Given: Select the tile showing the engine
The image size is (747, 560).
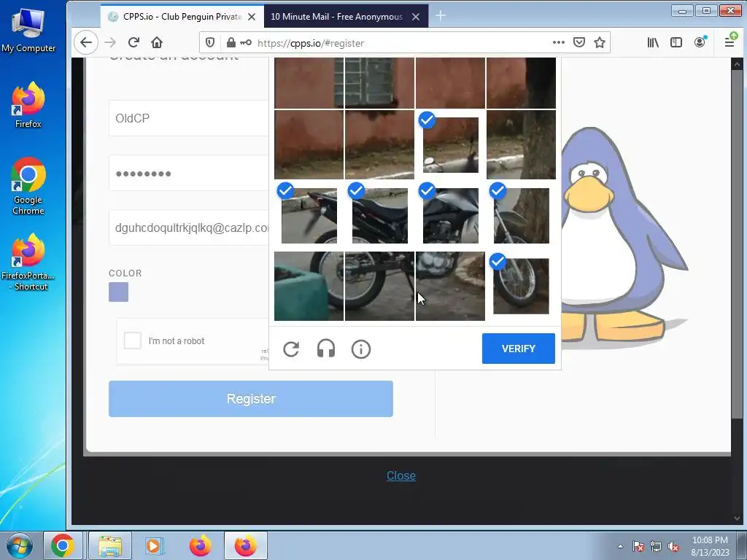Looking at the screenshot, I should coord(450,286).
